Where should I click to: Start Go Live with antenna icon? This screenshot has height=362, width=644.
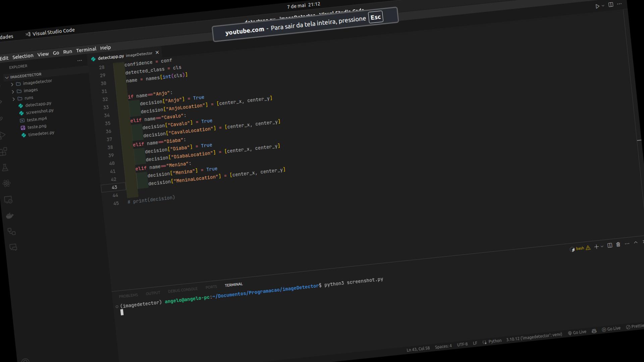coord(577,333)
